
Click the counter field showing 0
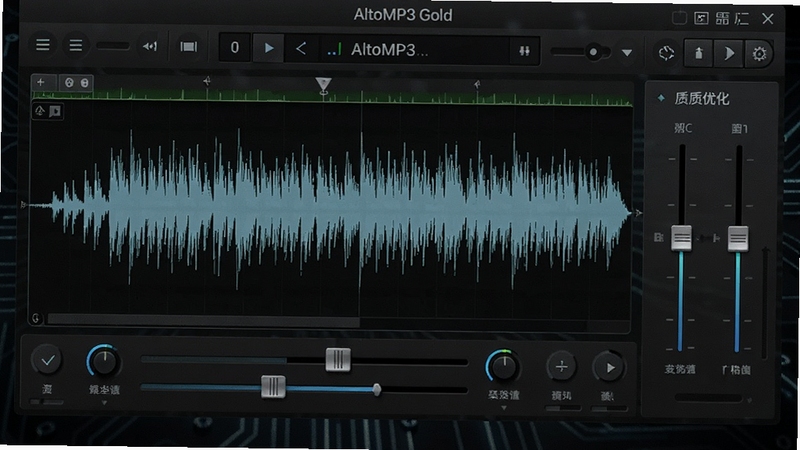click(235, 47)
